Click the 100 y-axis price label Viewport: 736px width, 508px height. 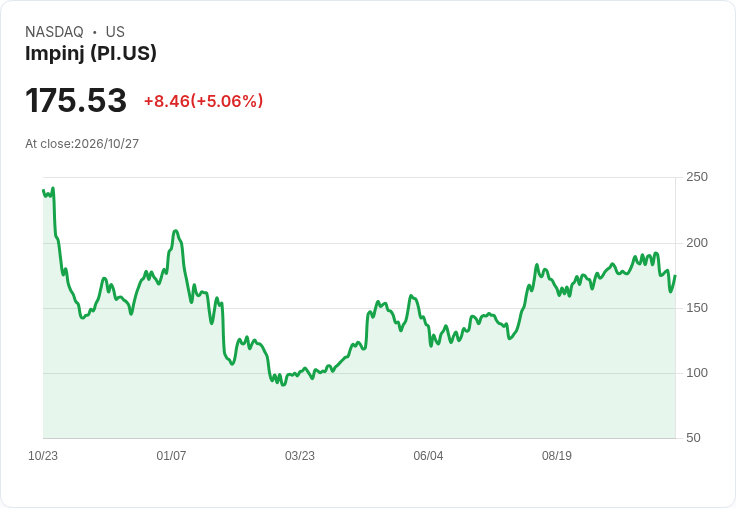[x=697, y=373]
